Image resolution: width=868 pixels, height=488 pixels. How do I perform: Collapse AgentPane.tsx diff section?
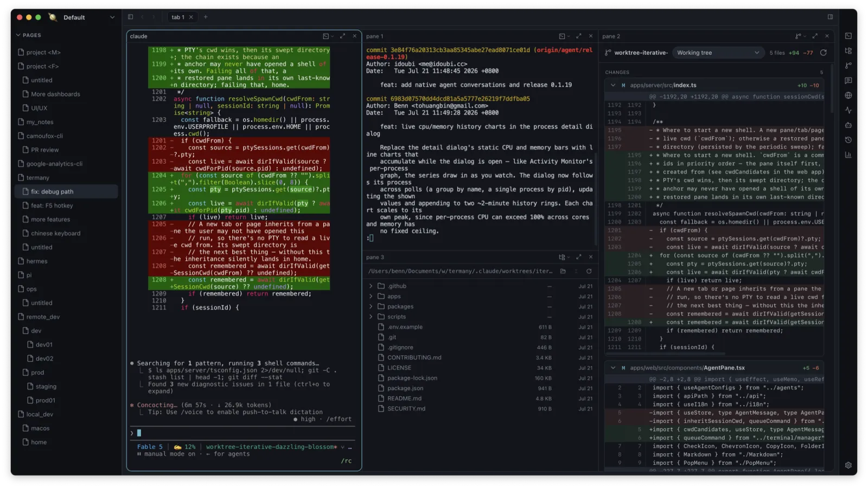[613, 368]
